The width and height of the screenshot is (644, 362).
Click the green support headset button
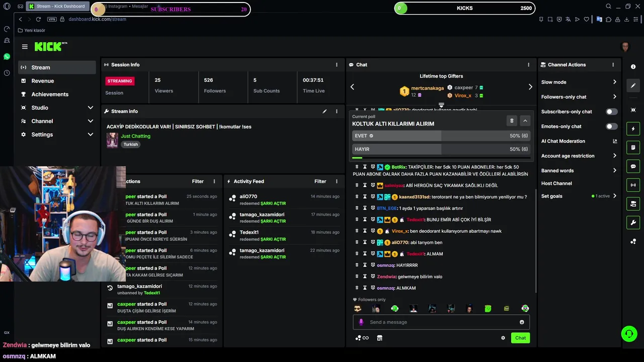tap(628, 333)
